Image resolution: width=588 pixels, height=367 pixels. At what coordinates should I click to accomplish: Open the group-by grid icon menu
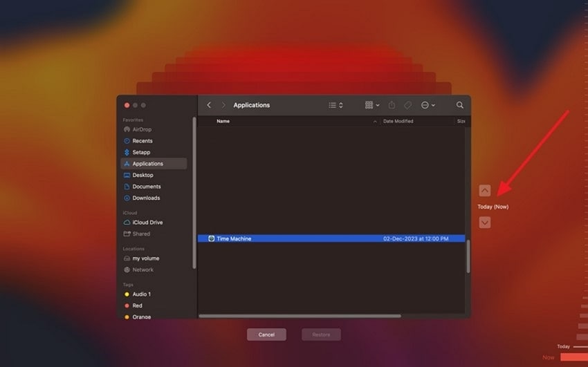click(x=372, y=105)
